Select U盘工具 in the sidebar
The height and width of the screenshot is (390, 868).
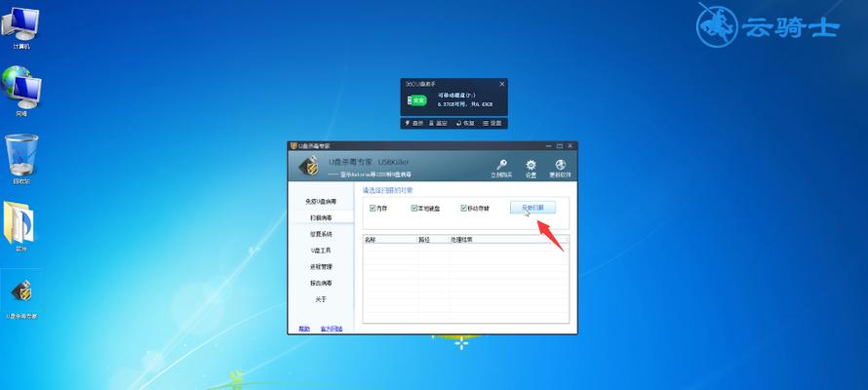pos(321,251)
